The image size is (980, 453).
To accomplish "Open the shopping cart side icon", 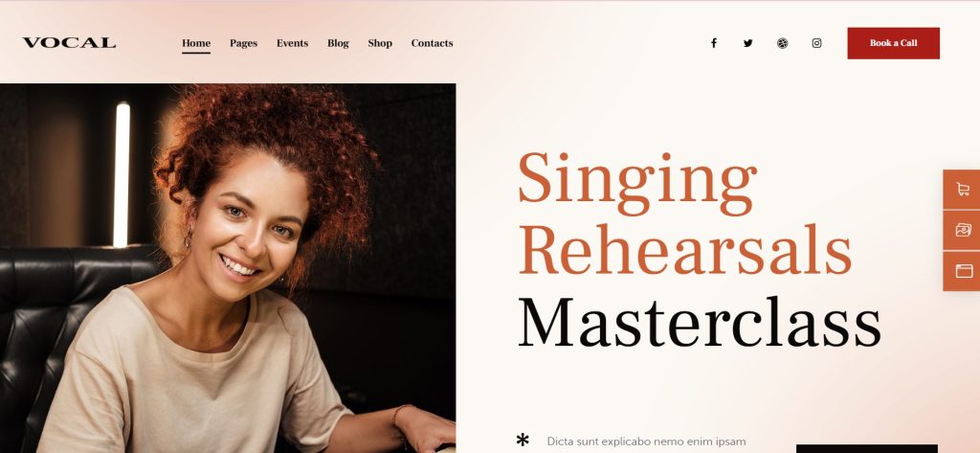I will [x=963, y=190].
